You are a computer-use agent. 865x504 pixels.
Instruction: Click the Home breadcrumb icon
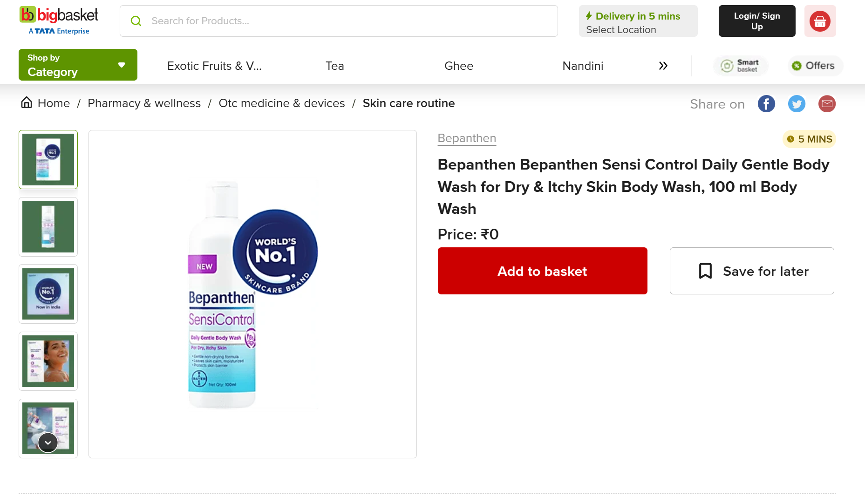click(x=27, y=102)
